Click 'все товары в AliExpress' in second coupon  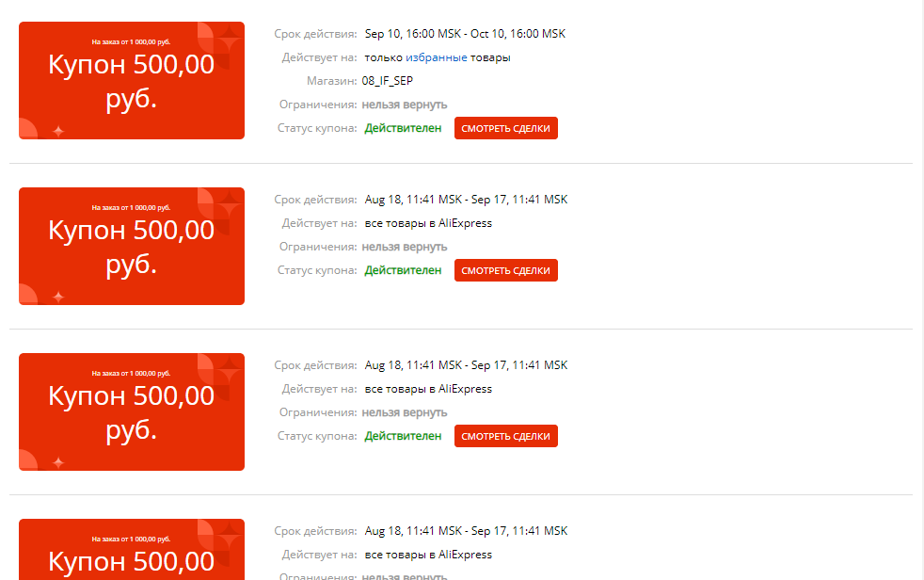[428, 223]
